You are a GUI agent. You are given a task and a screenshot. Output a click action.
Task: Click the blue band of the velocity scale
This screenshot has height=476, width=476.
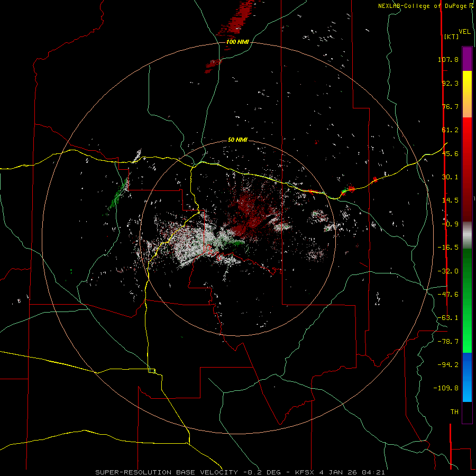point(467,377)
